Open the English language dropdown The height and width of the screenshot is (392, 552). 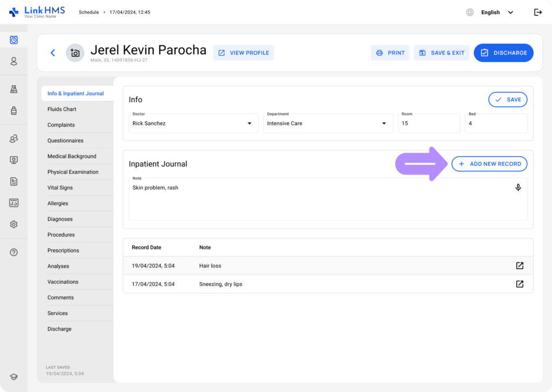tap(496, 12)
